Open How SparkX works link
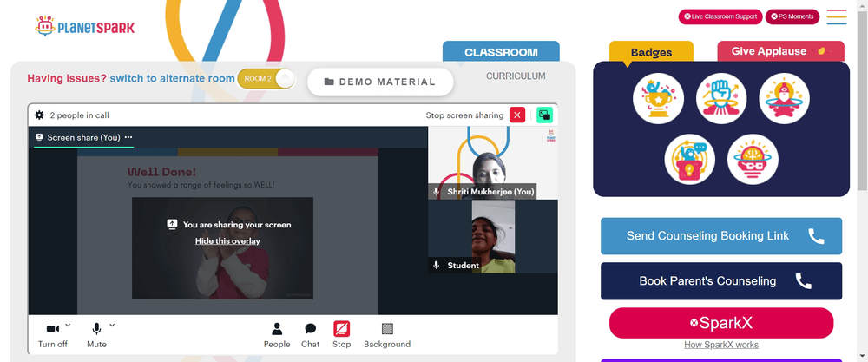Image resolution: width=868 pixels, height=362 pixels. [x=721, y=345]
